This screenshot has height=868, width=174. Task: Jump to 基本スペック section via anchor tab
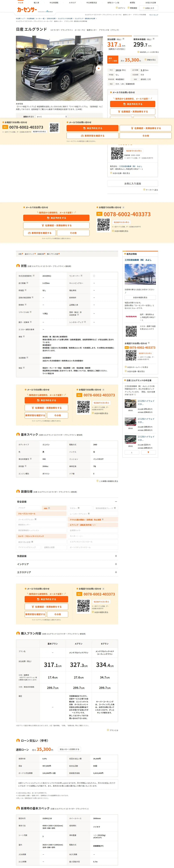point(30,254)
